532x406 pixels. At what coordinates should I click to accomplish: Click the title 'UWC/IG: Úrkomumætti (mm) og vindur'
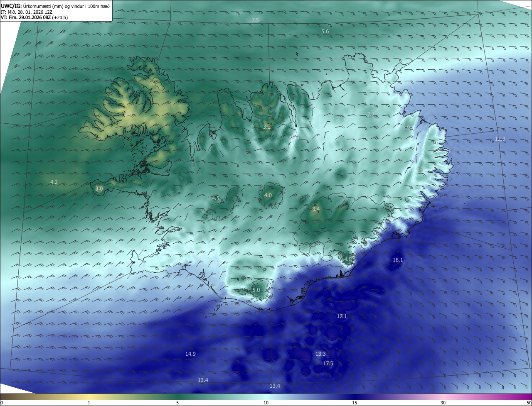point(55,5)
